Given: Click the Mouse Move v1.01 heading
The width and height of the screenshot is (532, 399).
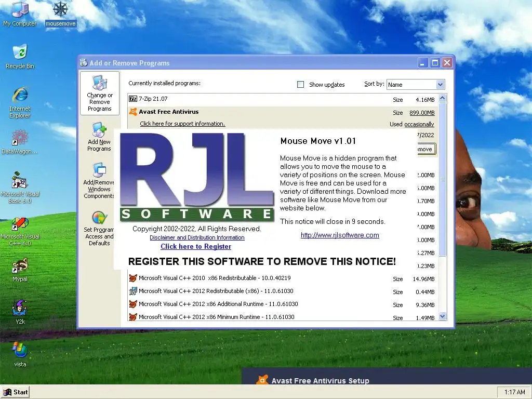Looking at the screenshot, I should pyautogui.click(x=318, y=141).
